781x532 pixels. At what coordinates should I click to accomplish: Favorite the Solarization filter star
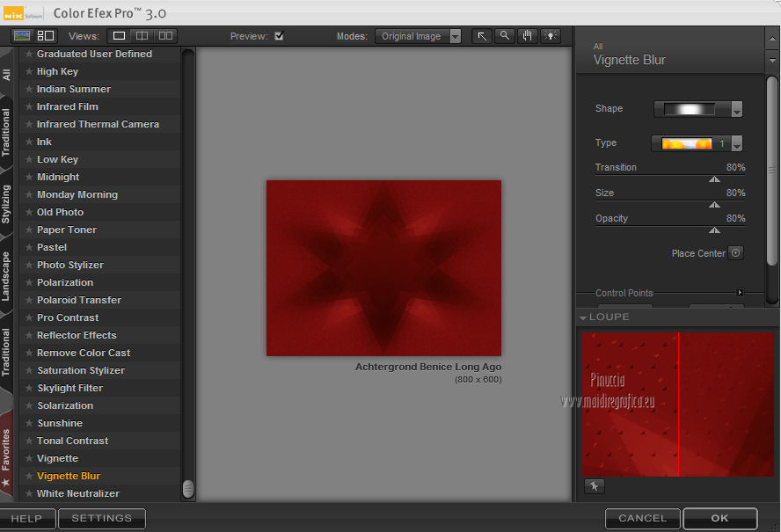point(29,405)
